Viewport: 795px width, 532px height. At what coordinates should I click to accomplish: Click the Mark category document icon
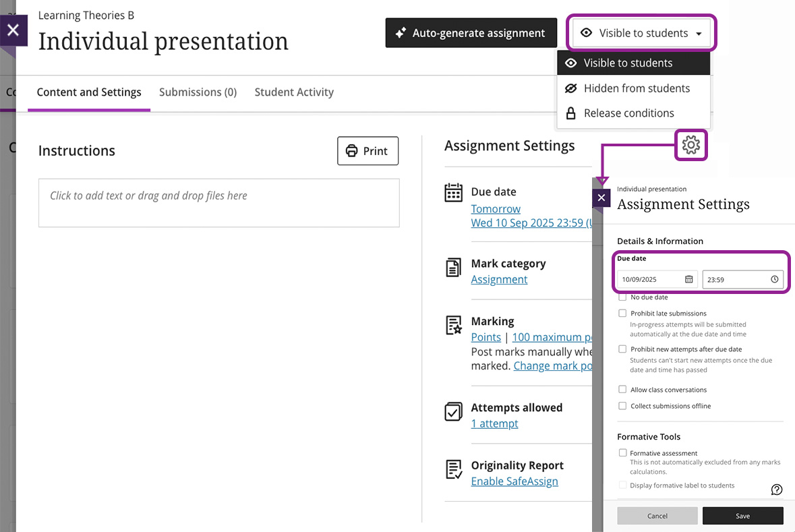(453, 267)
